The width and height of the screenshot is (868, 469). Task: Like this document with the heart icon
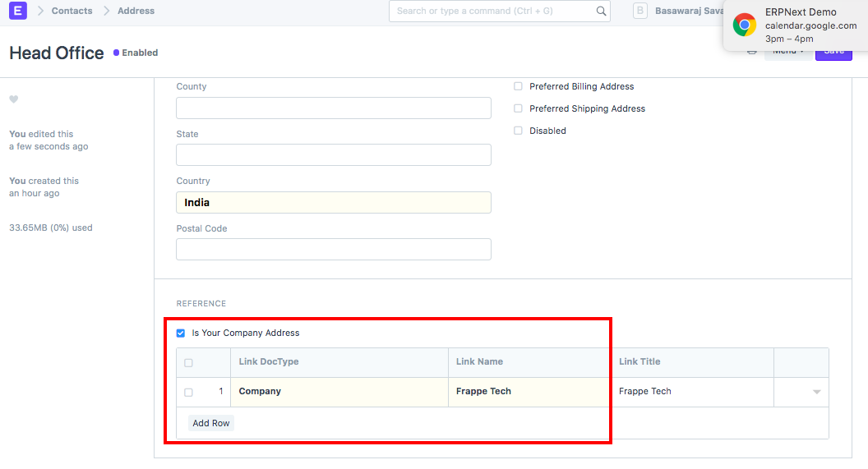click(x=13, y=99)
